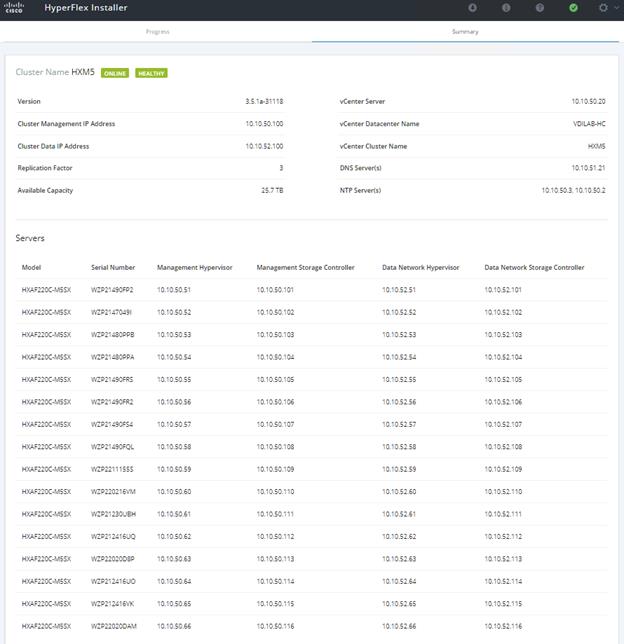Viewport: 624px width, 644px height.
Task: Select data storage controller IP 10.10.52.116
Action: 503,626
